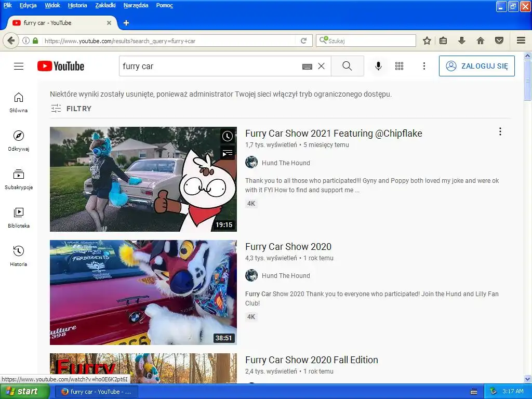Viewport: 532px width, 399px height.
Task: Click the green padlock security icon
Action: click(35, 41)
